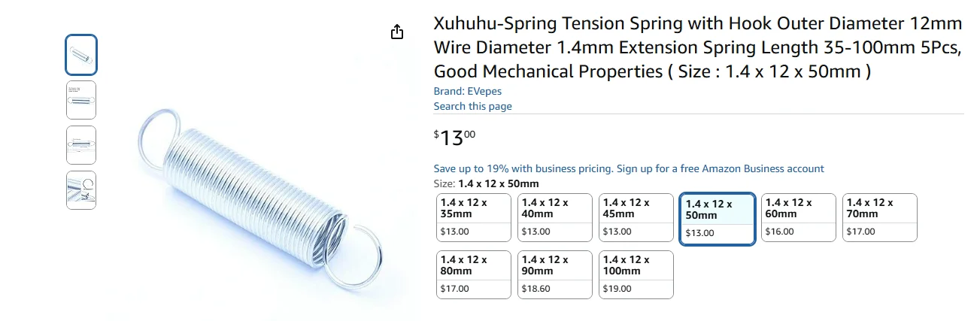Open the second product thumbnail

pos(81,100)
